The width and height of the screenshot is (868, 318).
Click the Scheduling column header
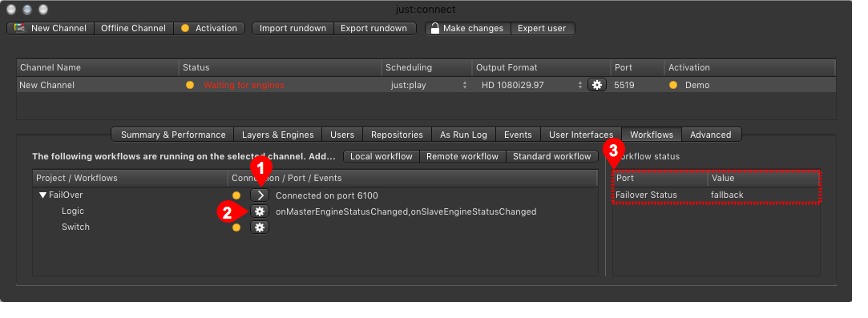tap(426, 67)
